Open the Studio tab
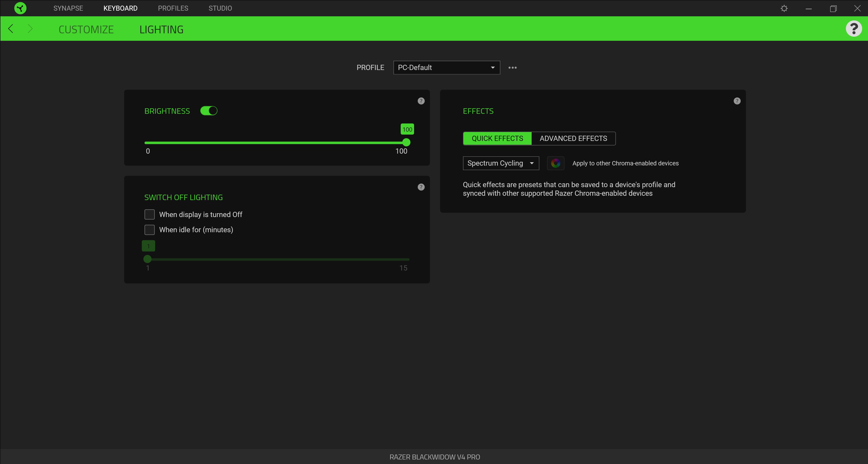This screenshot has height=464, width=868. pyautogui.click(x=220, y=8)
